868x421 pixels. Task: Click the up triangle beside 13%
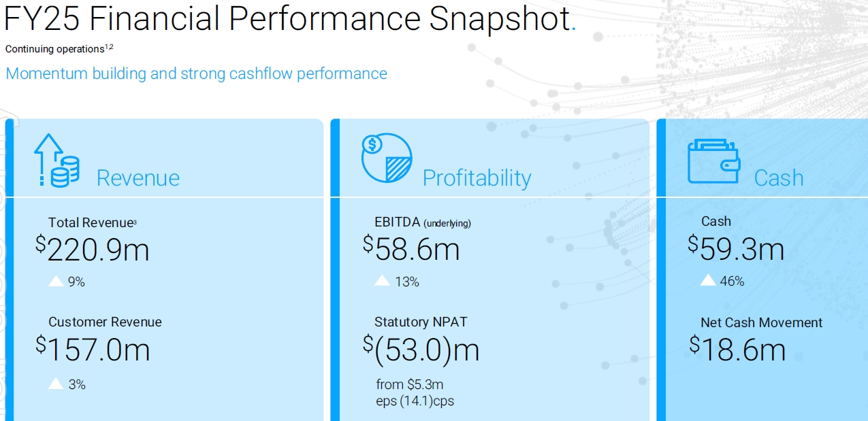tap(383, 280)
